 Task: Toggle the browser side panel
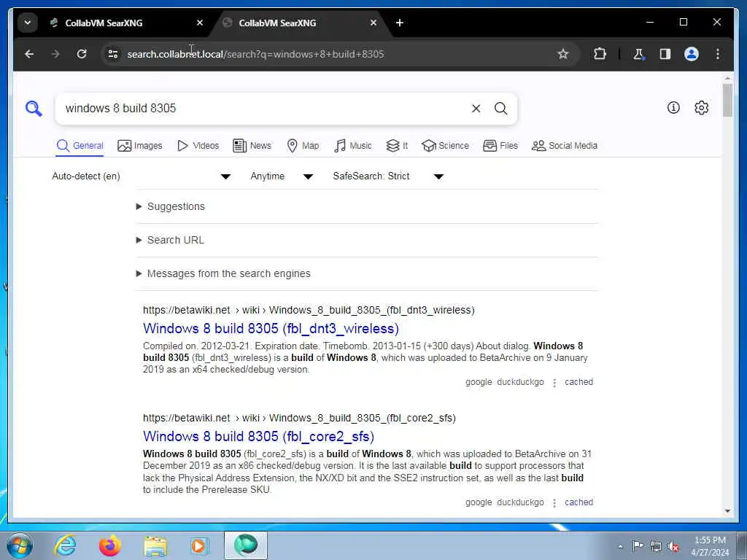point(665,54)
